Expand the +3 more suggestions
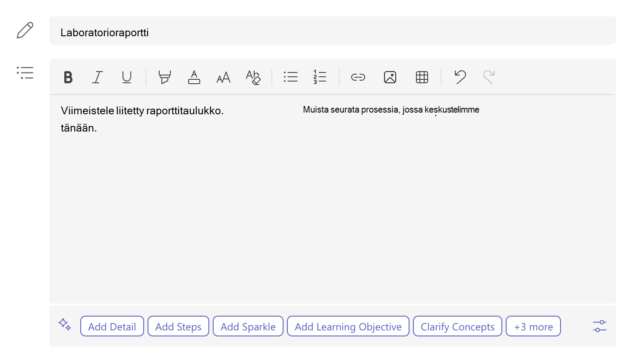This screenshot has height=364, width=630. tap(533, 326)
